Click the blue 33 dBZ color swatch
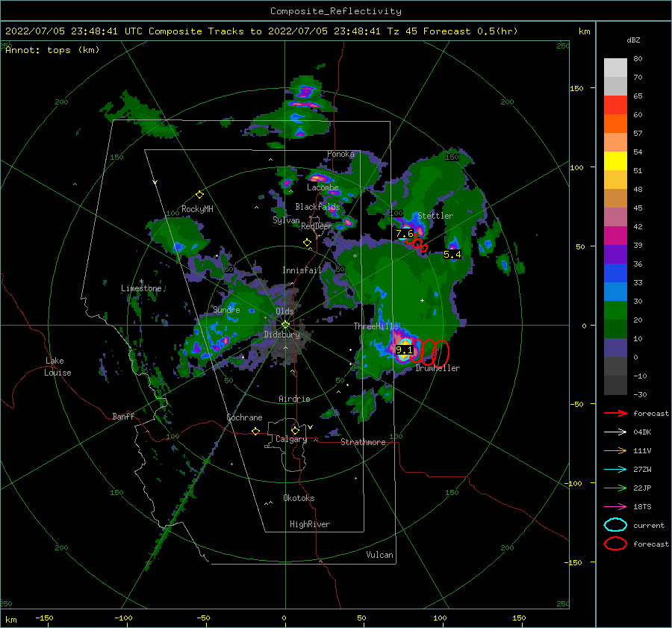Viewport: 672px width, 628px height. [x=615, y=273]
